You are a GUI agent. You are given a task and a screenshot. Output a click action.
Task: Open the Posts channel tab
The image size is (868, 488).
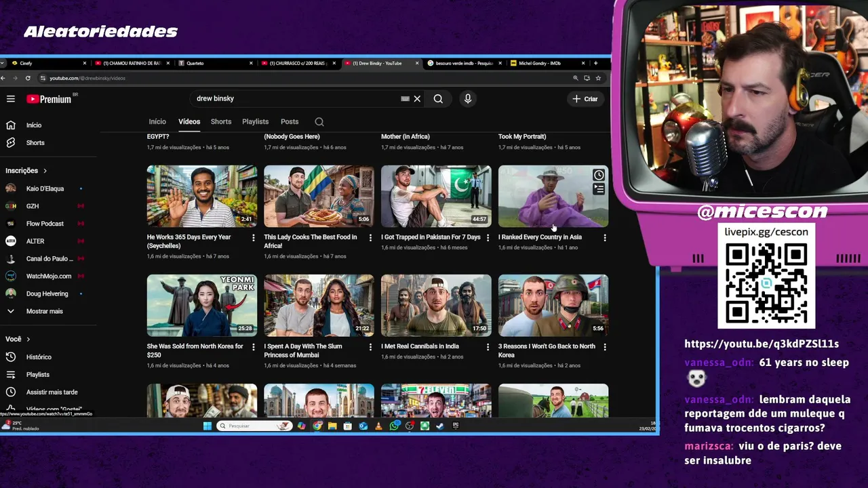290,122
